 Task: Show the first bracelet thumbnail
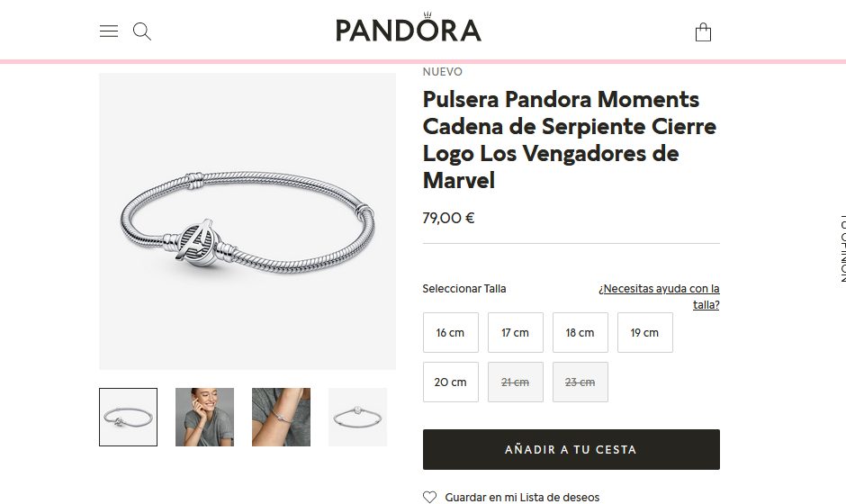[129, 417]
